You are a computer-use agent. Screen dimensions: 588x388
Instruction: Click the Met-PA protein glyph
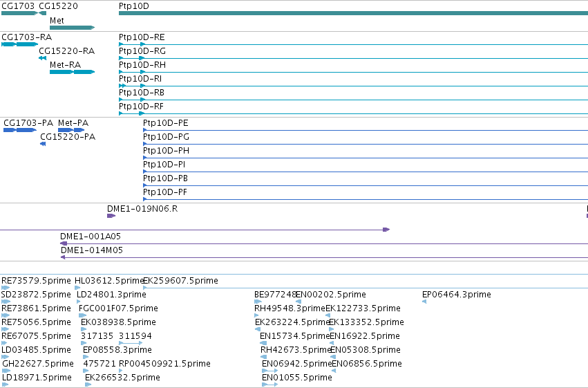pos(71,130)
